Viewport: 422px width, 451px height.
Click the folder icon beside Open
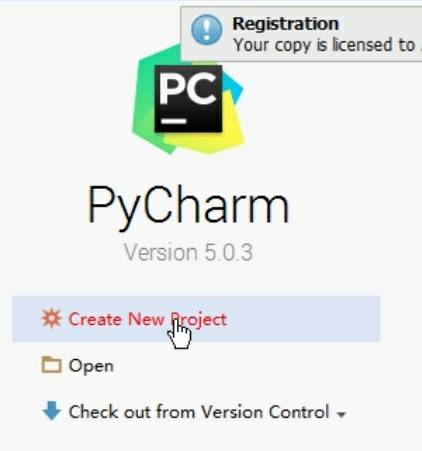[51, 364]
